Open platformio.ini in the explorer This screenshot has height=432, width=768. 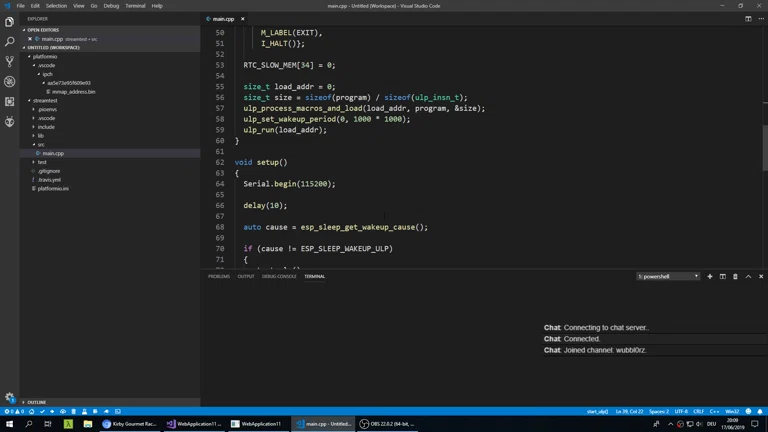pyautogui.click(x=53, y=188)
